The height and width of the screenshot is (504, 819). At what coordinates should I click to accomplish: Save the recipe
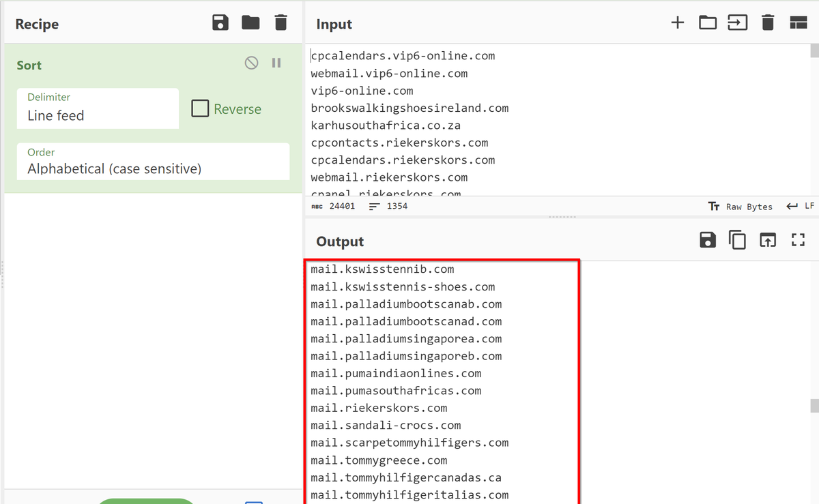point(220,23)
